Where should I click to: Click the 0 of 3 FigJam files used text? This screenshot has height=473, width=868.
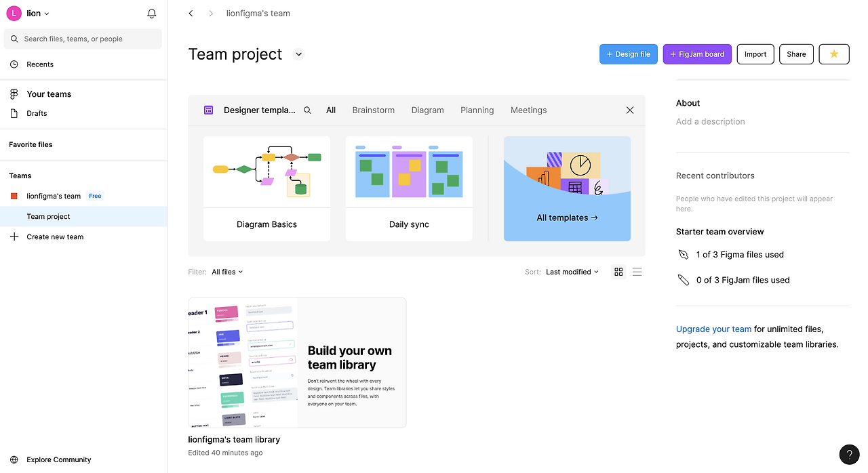tap(743, 280)
